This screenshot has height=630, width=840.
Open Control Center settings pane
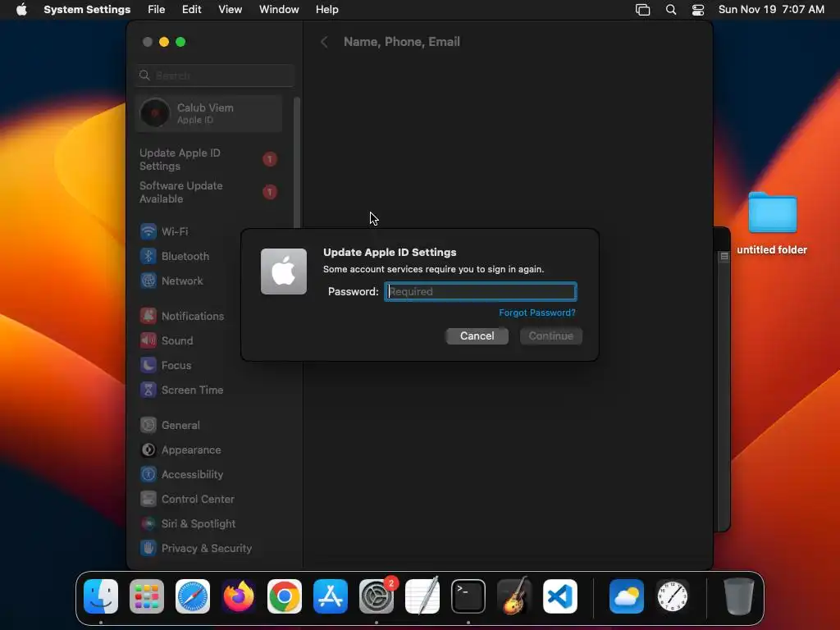[209, 500]
